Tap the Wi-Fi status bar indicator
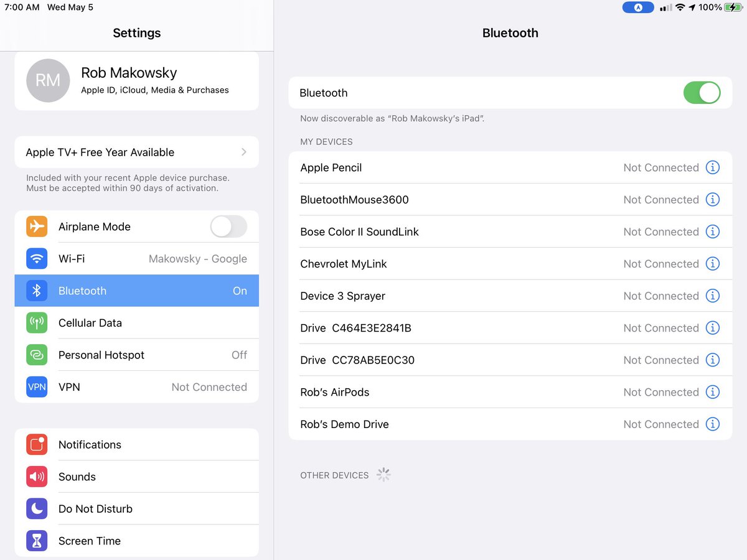This screenshot has height=560, width=747. 680,7
